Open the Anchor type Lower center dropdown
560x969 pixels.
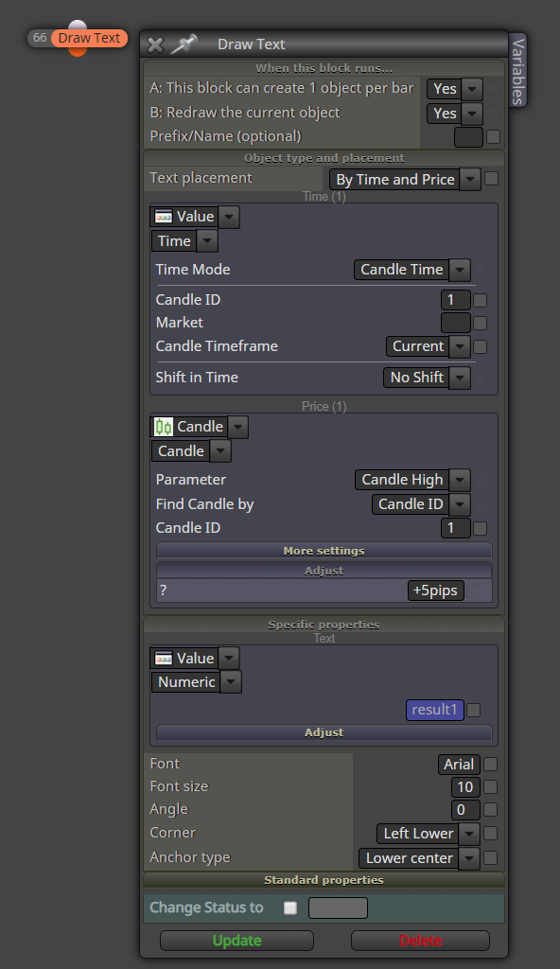pos(469,858)
